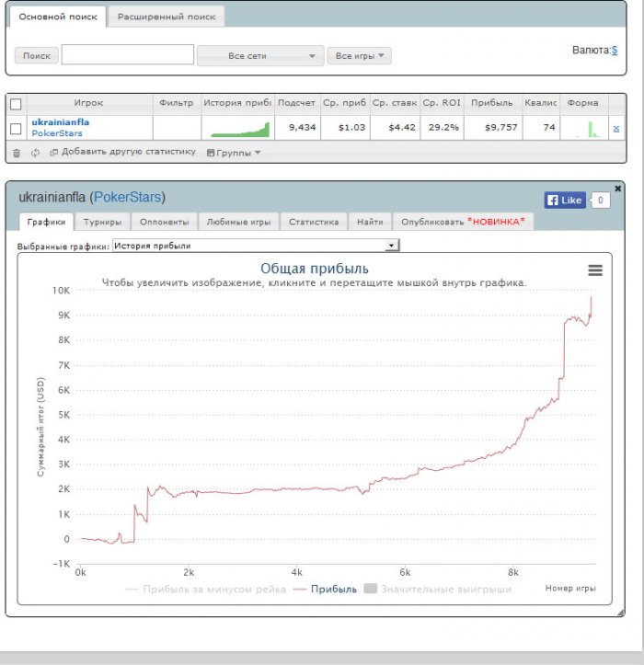
Task: Click PokerStars link in panel title
Action: (127, 197)
